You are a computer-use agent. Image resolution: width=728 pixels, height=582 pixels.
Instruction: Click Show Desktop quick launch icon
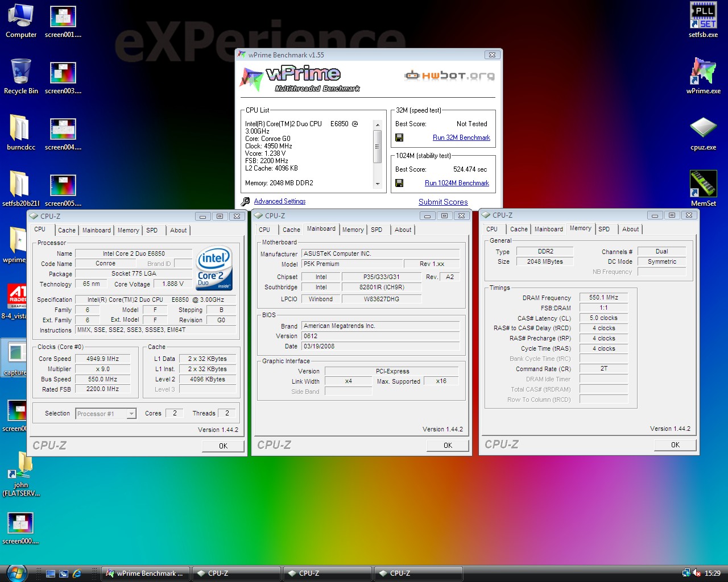coord(51,573)
